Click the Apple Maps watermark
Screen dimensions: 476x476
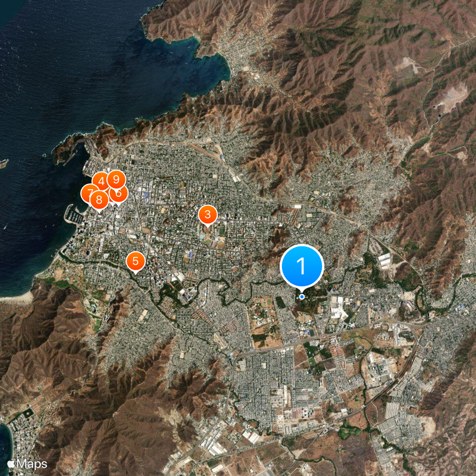[x=27, y=463]
